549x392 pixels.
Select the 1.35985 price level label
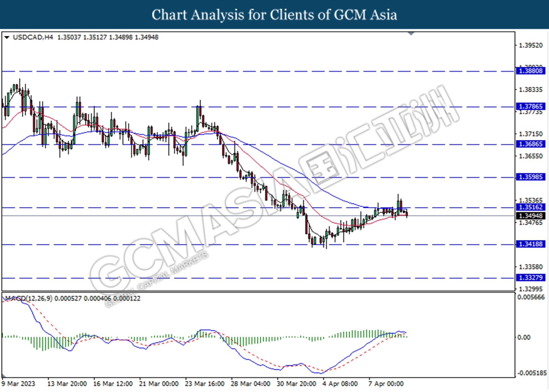[531, 177]
